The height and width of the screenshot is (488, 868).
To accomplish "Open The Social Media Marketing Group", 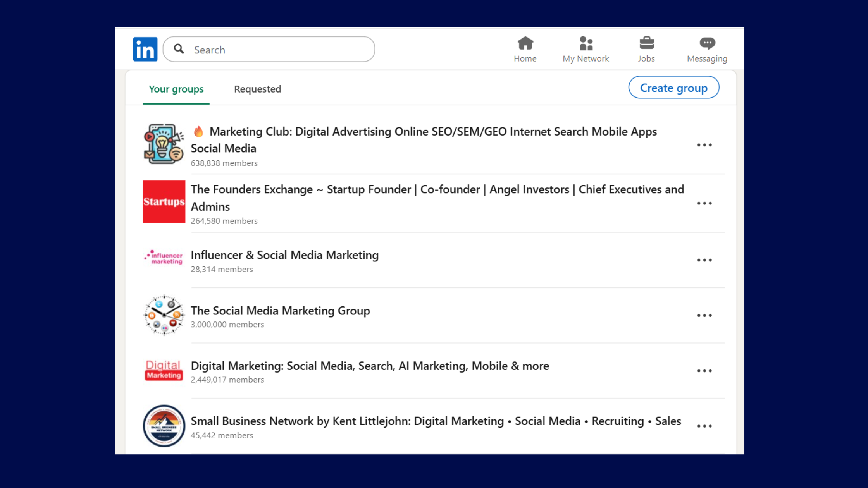I will coord(281,311).
